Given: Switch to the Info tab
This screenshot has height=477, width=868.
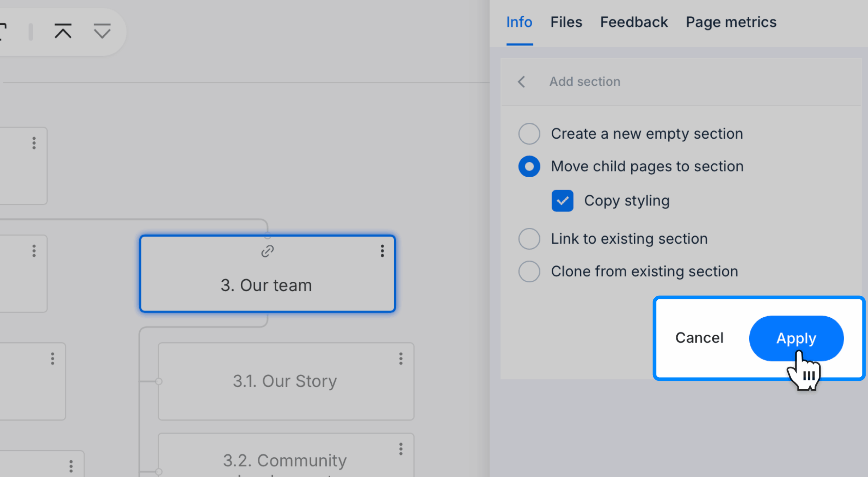Looking at the screenshot, I should (x=519, y=22).
